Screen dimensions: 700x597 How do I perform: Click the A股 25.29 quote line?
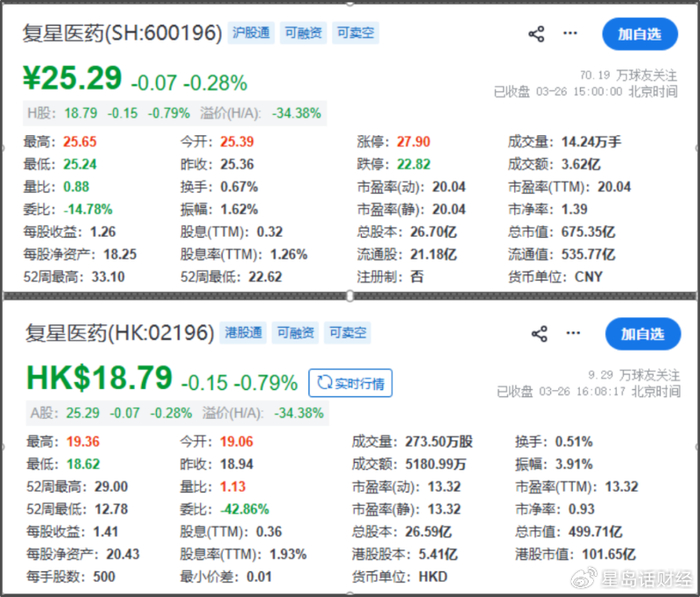pyautogui.click(x=177, y=413)
